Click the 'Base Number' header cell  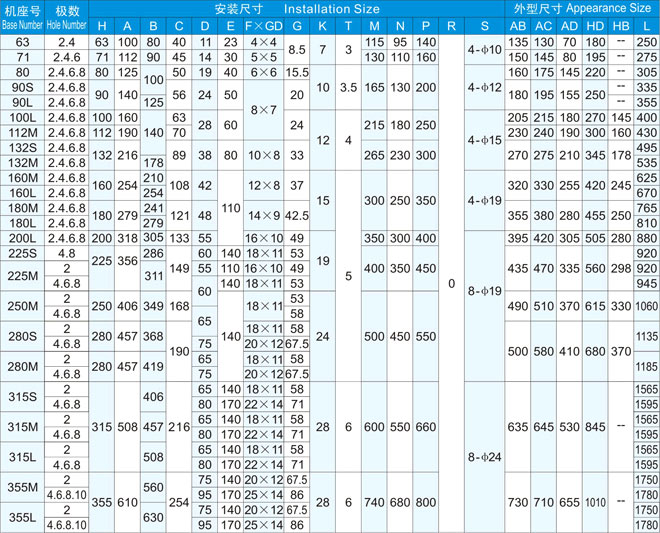22,17
